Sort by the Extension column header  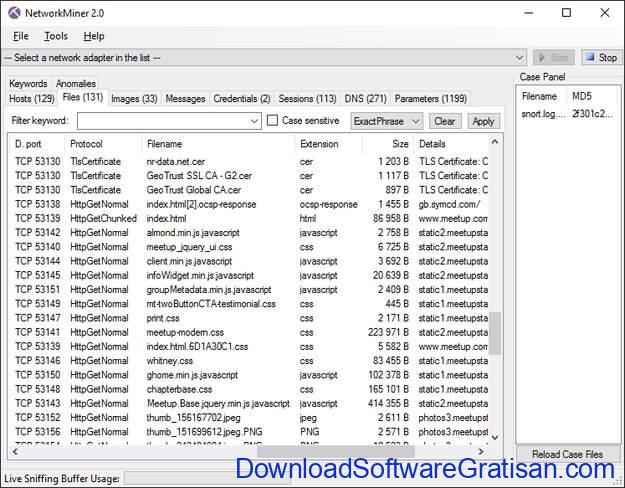(328, 144)
